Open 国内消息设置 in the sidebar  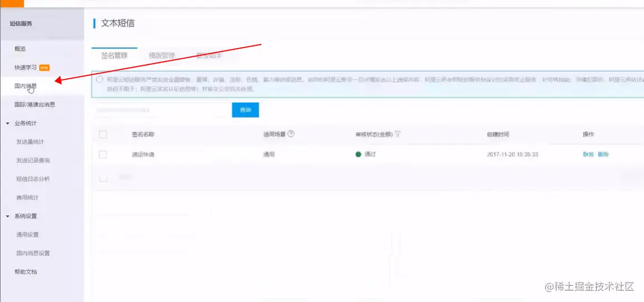coord(33,253)
